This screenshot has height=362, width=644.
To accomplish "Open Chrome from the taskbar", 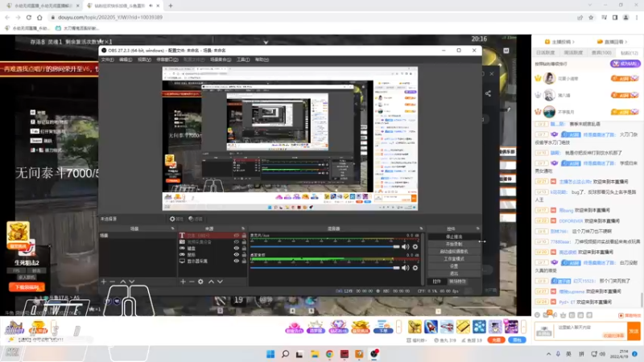I will pyautogui.click(x=329, y=354).
